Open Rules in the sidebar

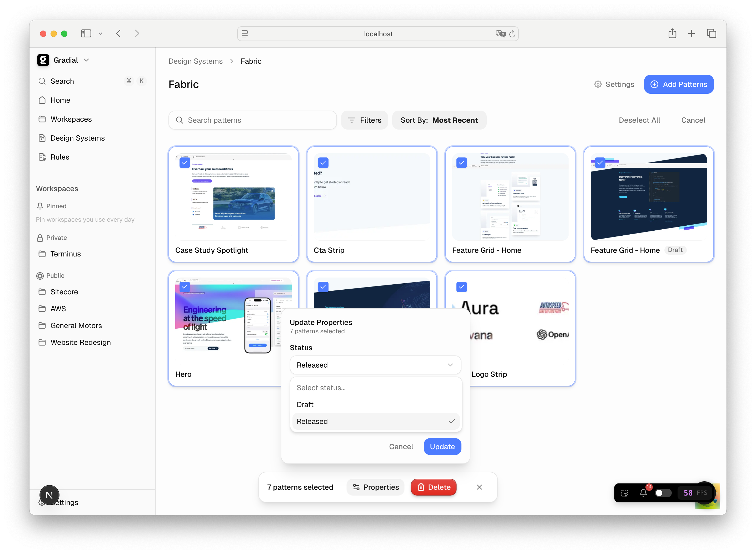pyautogui.click(x=60, y=157)
